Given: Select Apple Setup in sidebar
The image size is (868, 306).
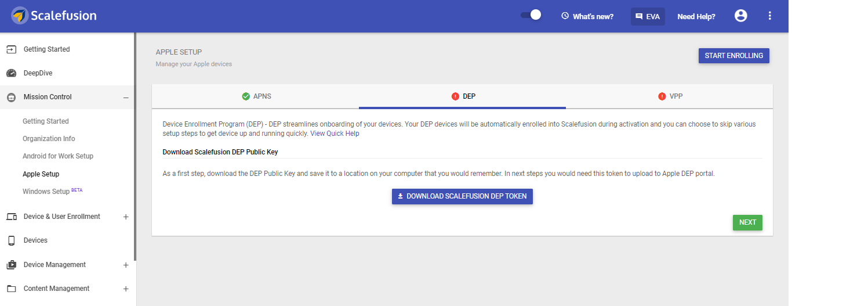Looking at the screenshot, I should 41,174.
